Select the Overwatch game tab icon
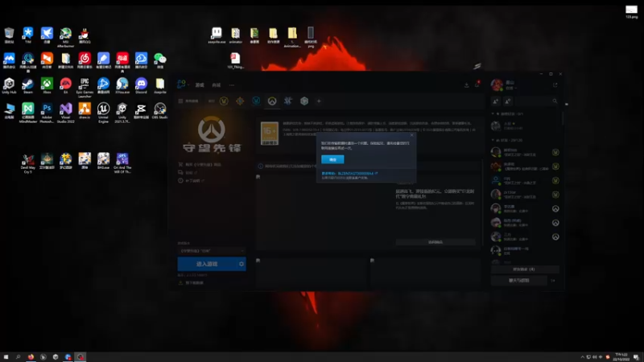Viewport: 644px width, 362px height. coord(272,101)
